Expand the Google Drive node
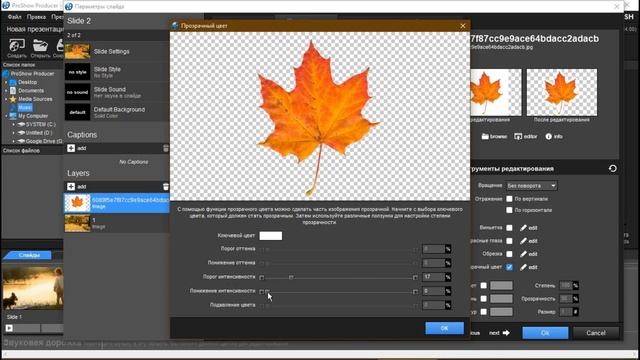The width and height of the screenshot is (640, 360). pyautogui.click(x=13, y=141)
